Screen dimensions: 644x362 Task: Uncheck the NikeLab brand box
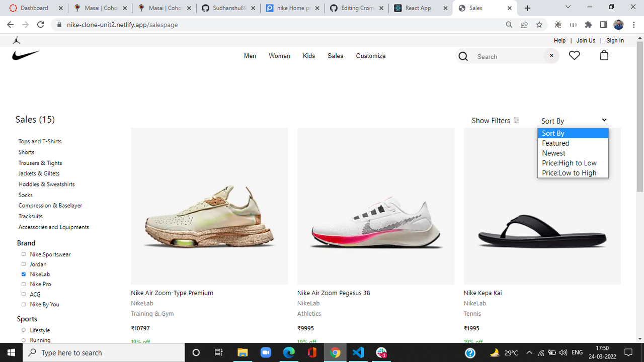(x=23, y=274)
